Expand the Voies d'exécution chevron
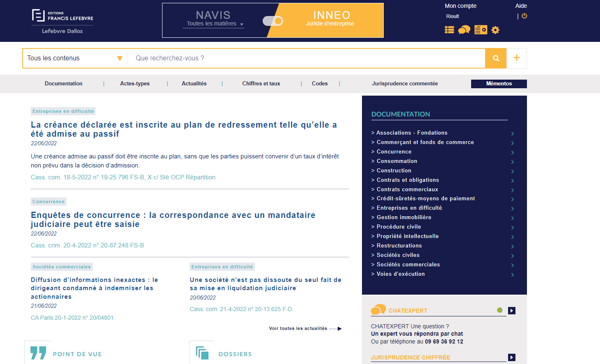Viewport: 600px width, 364px height. click(513, 275)
